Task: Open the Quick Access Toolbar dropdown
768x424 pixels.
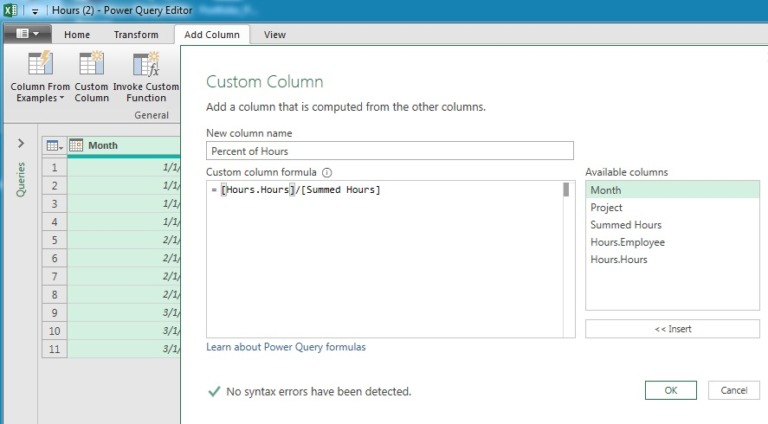Action: coord(34,11)
